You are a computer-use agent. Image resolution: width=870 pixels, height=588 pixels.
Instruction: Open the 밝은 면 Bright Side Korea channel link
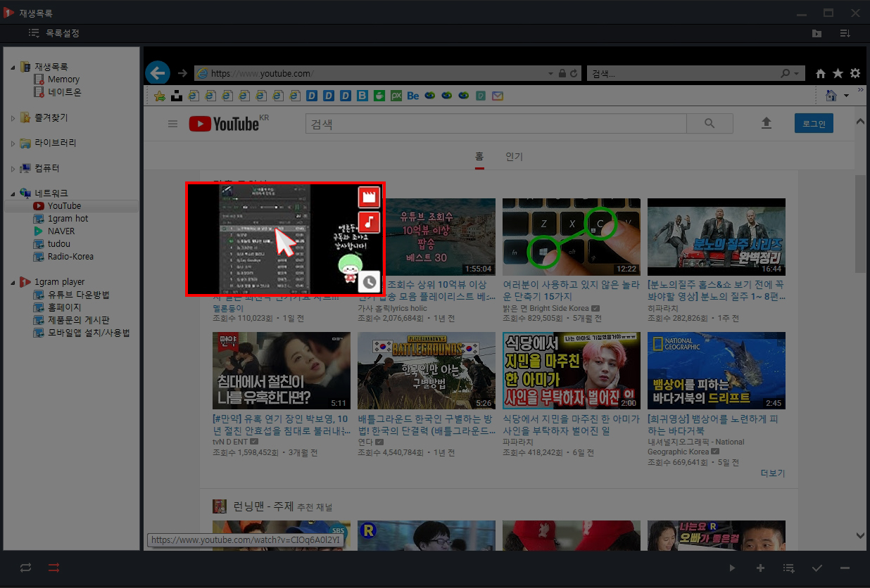click(x=546, y=308)
